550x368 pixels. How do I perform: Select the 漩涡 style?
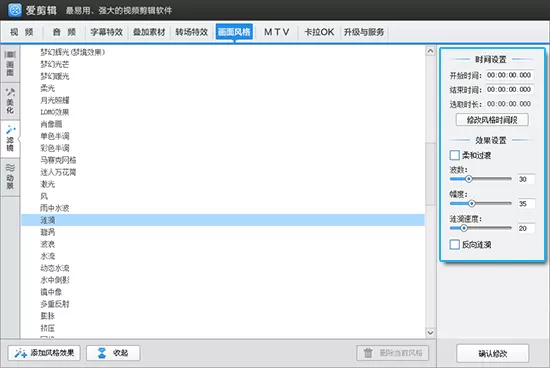(x=47, y=232)
